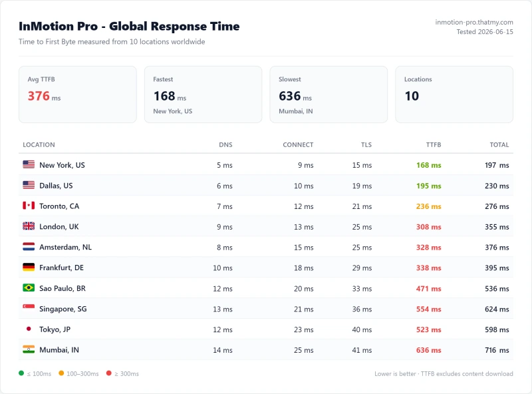The height and width of the screenshot is (394, 532).
Task: Click the Dutch flag beside Amsterdam
Action: 29,247
